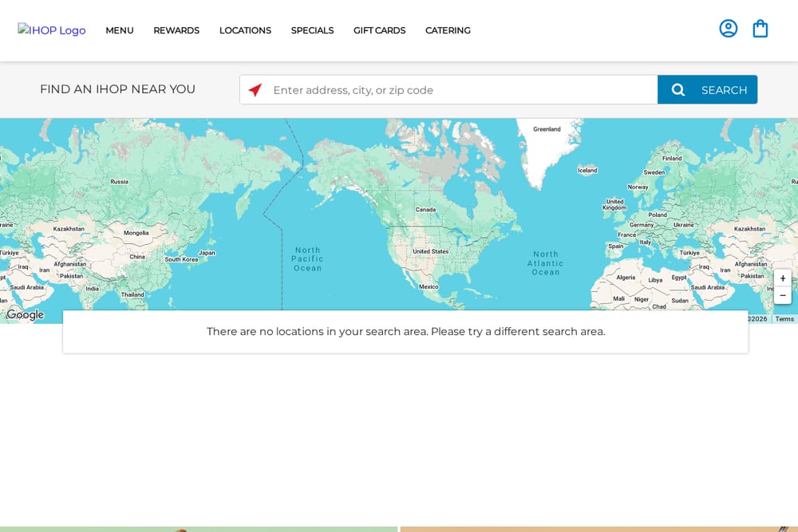
Task: Click the Canada label on map
Action: click(425, 210)
